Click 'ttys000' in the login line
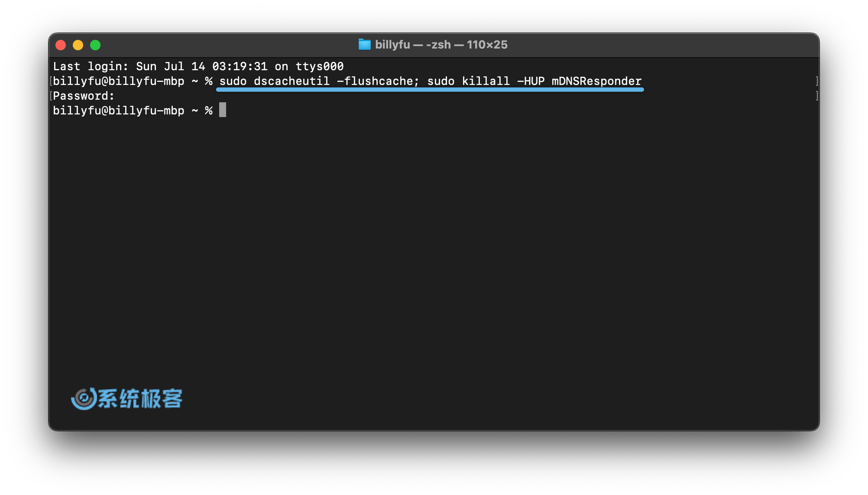This screenshot has height=495, width=868. click(x=320, y=66)
